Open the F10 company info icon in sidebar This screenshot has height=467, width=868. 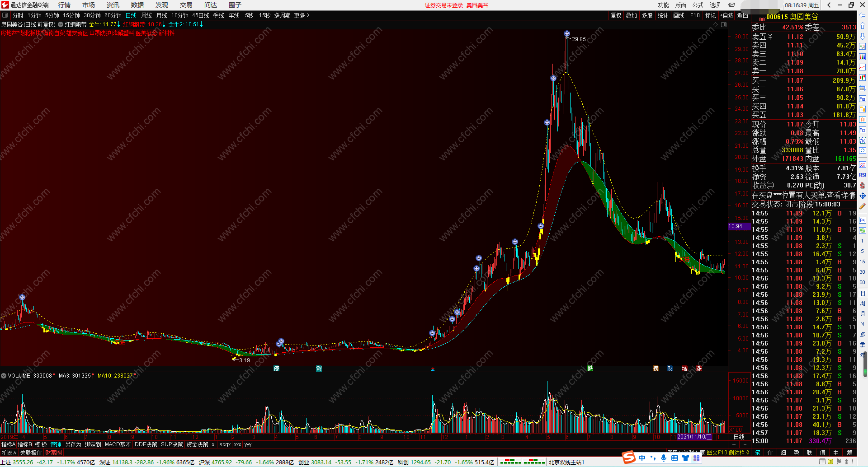(863, 98)
